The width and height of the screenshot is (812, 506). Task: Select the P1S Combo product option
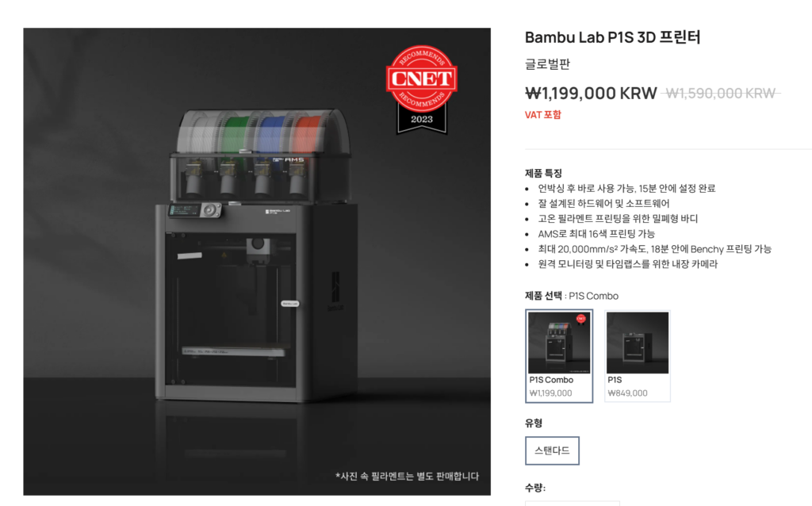559,356
